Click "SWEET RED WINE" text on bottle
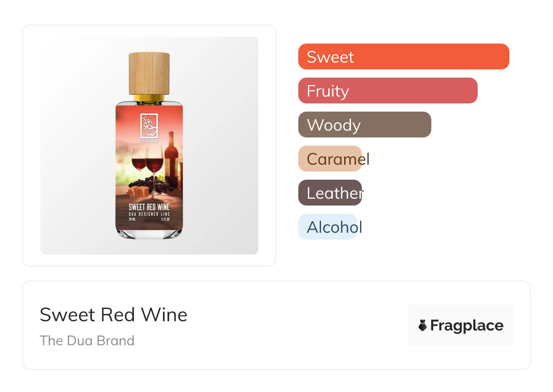 149,207
